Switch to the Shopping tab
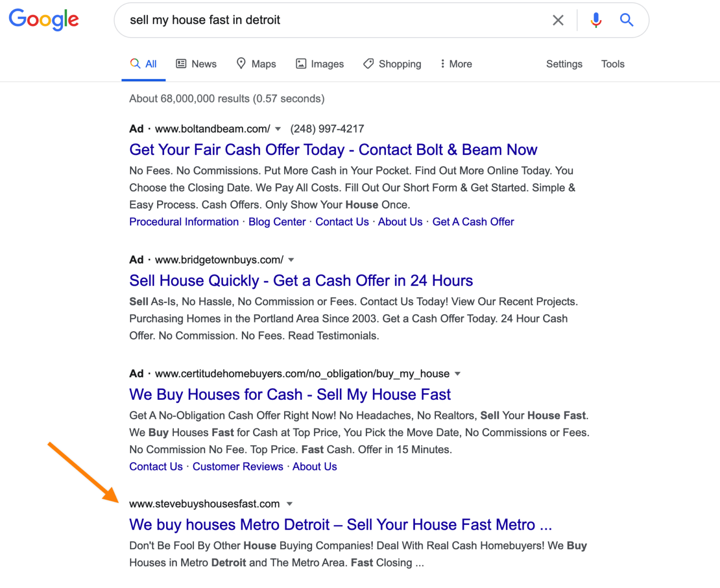The image size is (720, 588). 392,64
